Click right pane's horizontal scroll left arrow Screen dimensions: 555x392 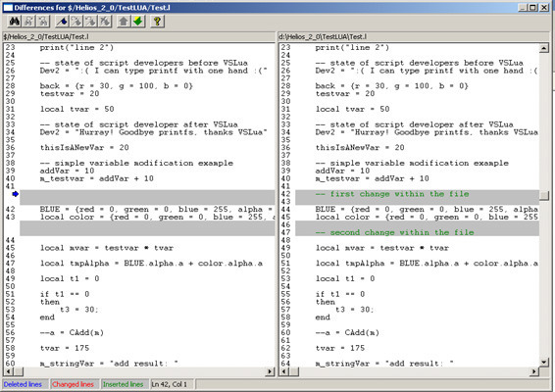coord(284,371)
